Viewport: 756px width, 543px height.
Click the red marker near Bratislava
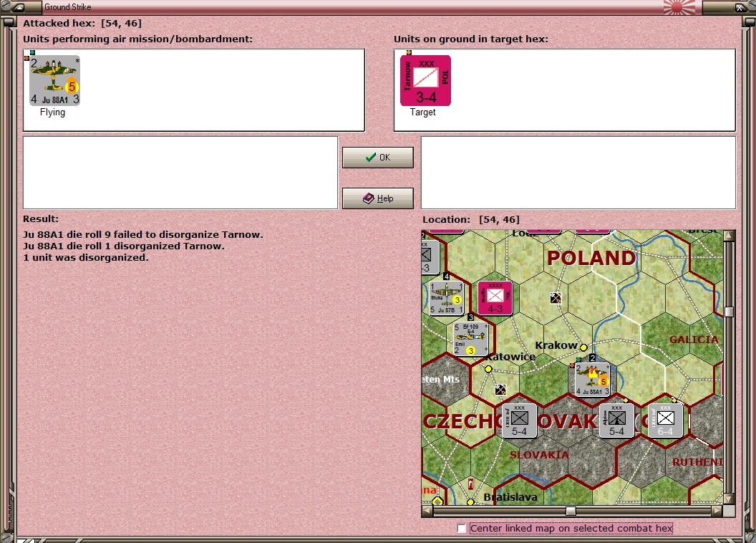tap(471, 484)
